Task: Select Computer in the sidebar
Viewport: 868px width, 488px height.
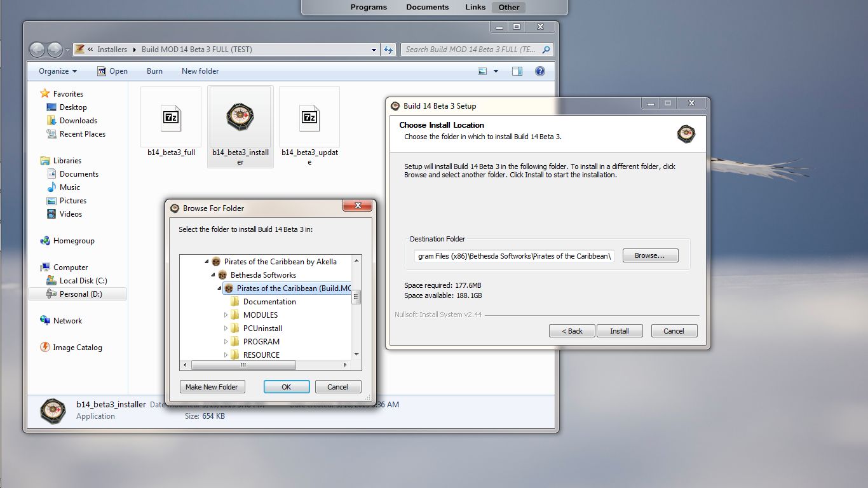Action: point(71,268)
